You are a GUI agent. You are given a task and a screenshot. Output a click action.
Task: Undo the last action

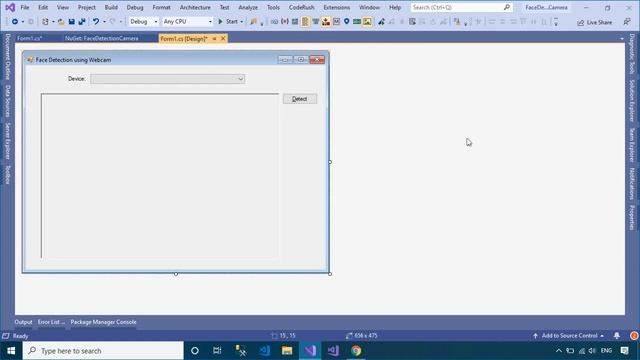[96, 22]
